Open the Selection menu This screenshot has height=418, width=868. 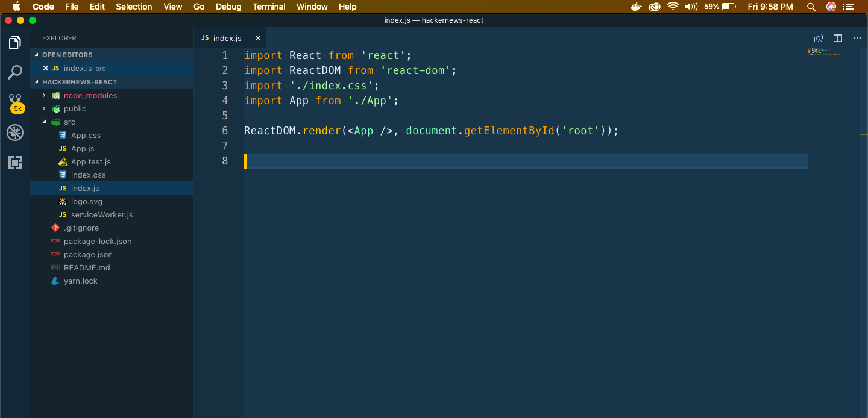point(134,7)
